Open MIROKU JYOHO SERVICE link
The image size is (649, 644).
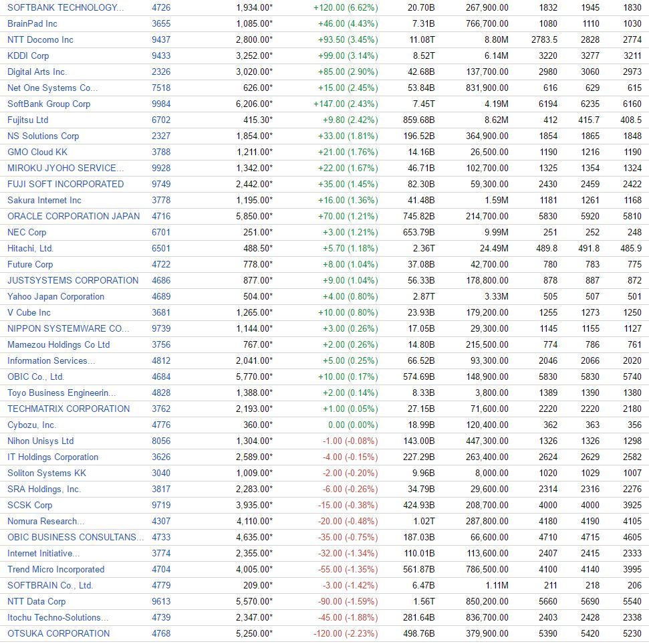[x=66, y=168]
